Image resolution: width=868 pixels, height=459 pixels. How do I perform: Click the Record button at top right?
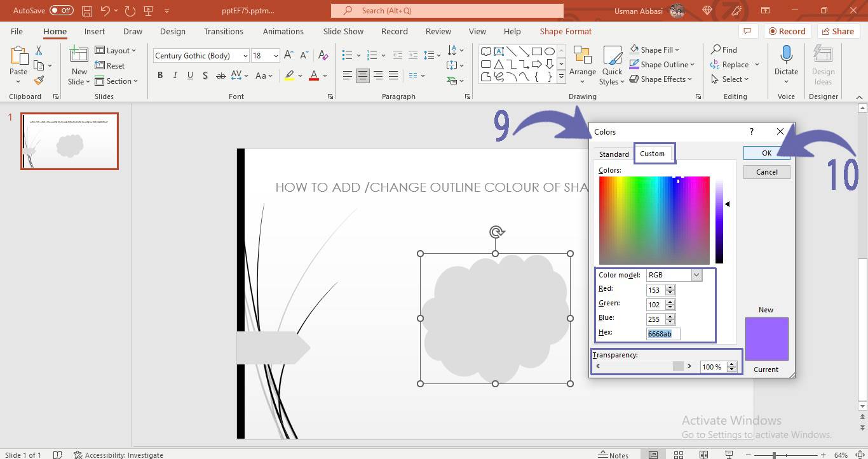[787, 31]
